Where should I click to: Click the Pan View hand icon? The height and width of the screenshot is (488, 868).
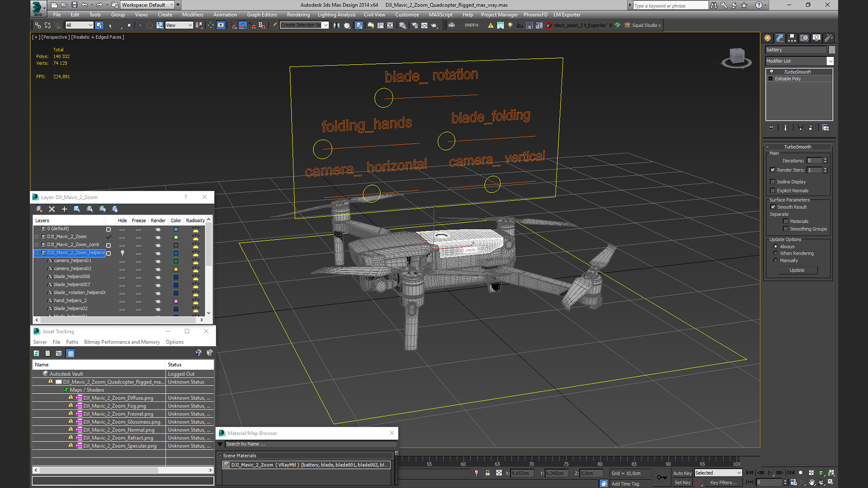coord(812,482)
